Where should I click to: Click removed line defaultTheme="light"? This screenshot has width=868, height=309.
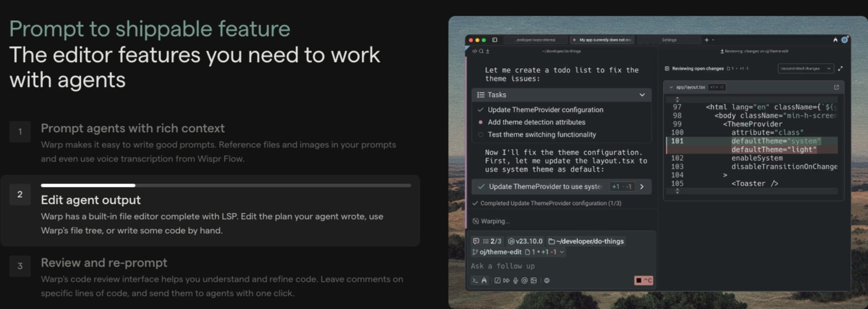click(774, 149)
